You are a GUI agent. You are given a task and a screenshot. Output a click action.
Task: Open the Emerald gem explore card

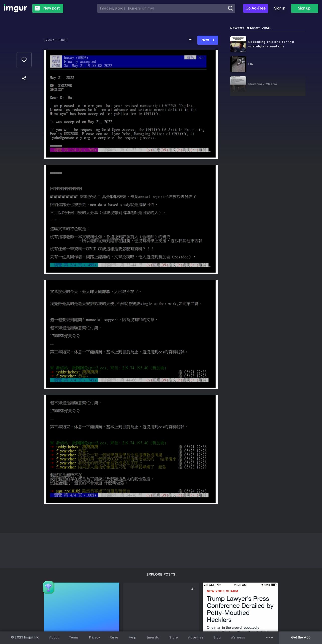point(82,607)
